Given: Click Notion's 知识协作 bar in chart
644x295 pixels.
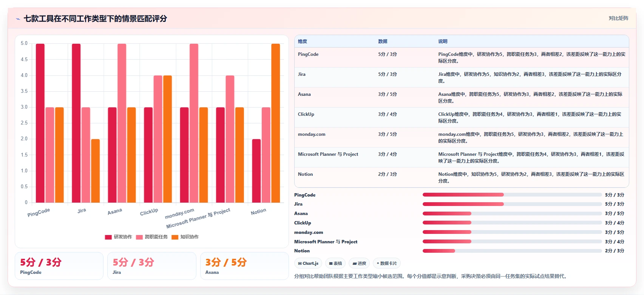Looking at the screenshot, I should pyautogui.click(x=275, y=123).
